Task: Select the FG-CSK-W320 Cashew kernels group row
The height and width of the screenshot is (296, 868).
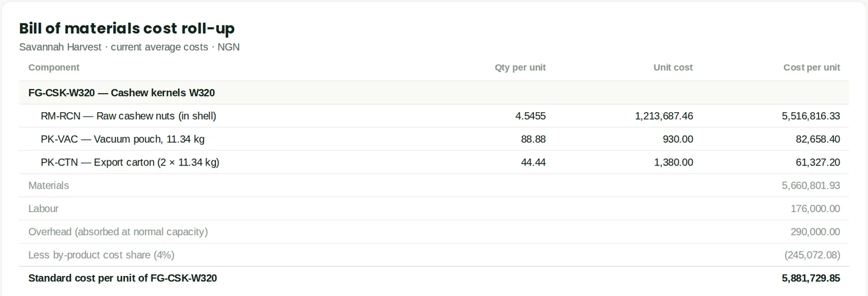Action: coord(434,93)
